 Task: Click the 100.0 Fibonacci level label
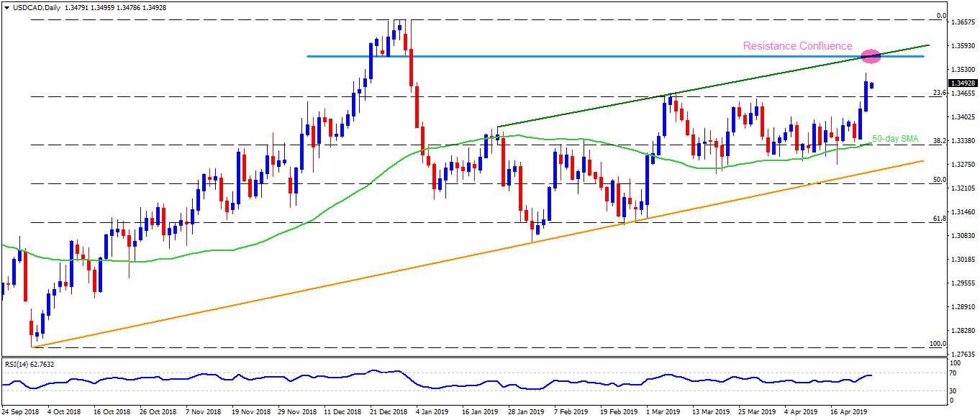[x=936, y=344]
